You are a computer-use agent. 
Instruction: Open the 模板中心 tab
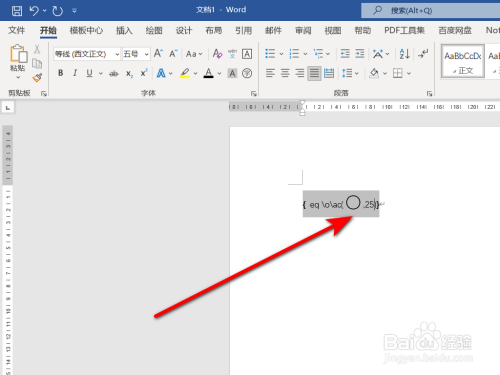[x=86, y=30]
